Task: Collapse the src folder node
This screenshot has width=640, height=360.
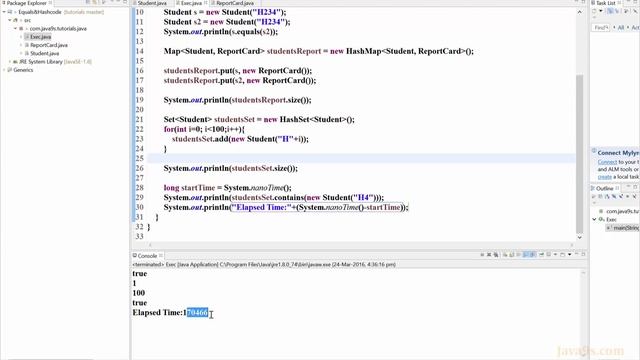Action: [x=10, y=20]
